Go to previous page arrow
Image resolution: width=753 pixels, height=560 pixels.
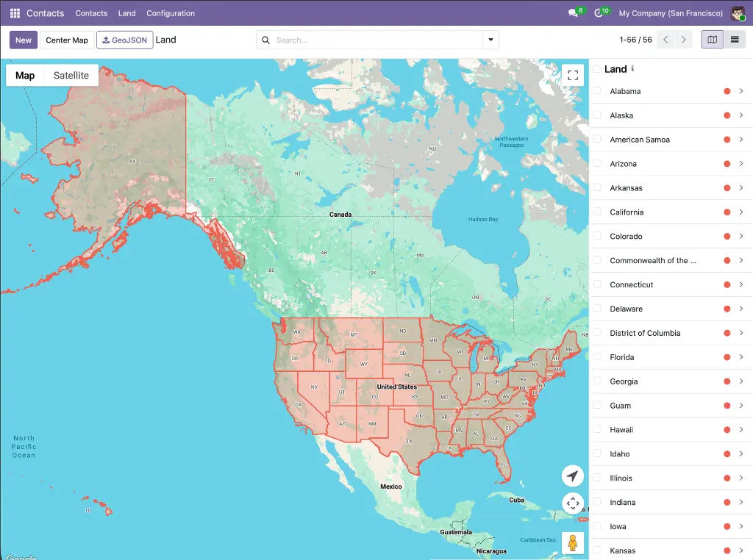point(665,40)
